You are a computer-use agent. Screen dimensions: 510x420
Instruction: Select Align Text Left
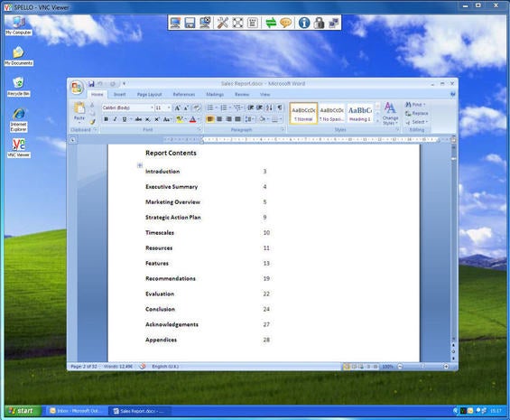[210, 119]
